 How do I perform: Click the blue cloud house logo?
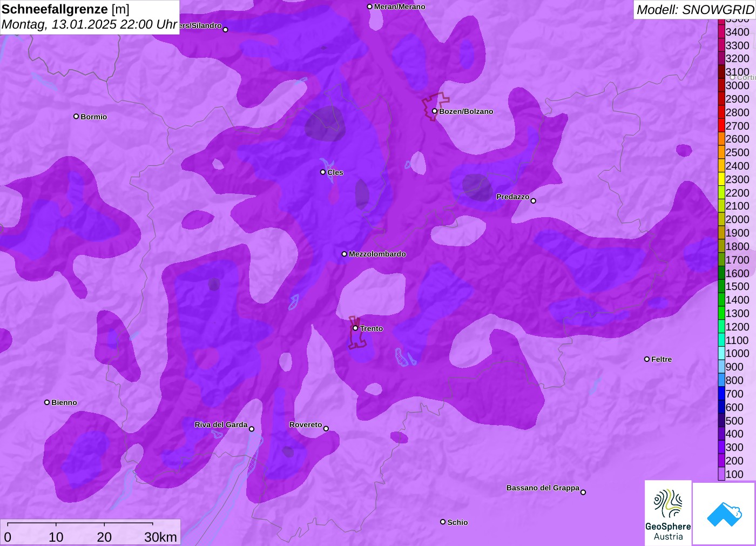tap(724, 514)
